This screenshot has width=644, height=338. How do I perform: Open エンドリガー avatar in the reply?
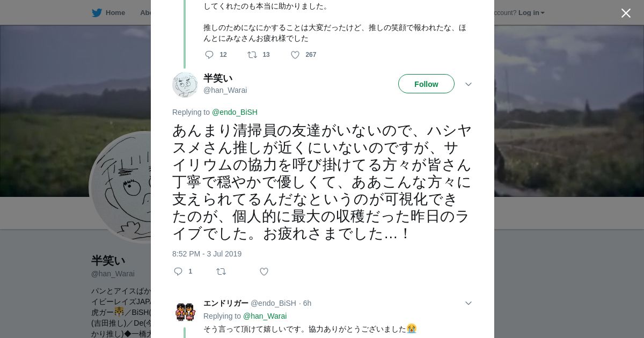pos(185,312)
